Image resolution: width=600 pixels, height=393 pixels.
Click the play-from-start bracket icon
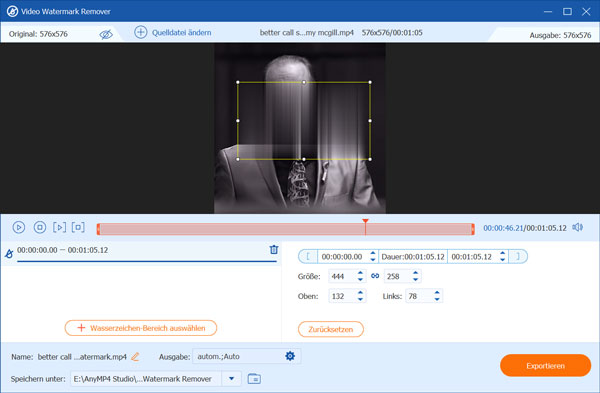[59, 227]
